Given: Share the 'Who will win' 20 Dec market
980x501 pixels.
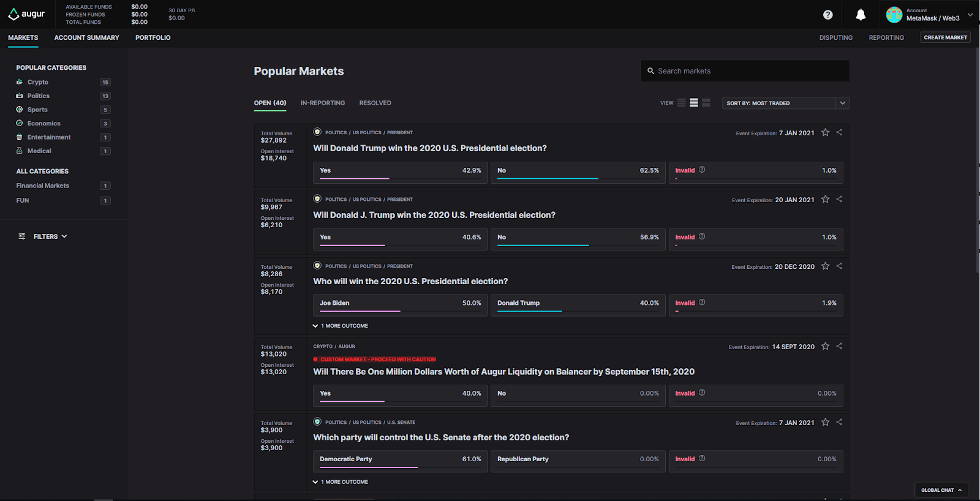Looking at the screenshot, I should click(839, 266).
